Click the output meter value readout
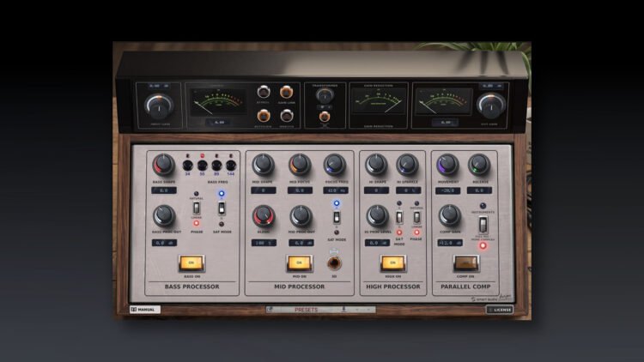Image resolution: width=644 pixels, height=362 pixels. coord(445,123)
